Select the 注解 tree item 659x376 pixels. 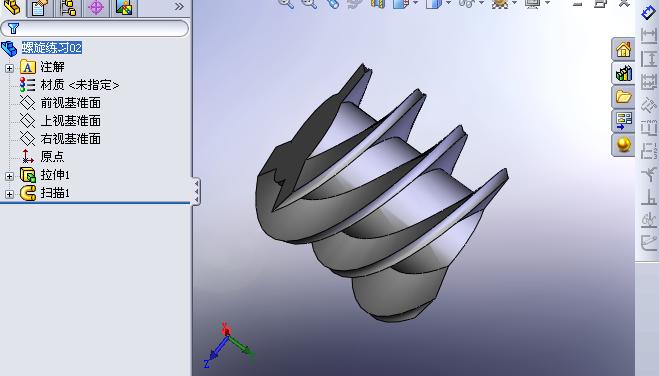click(x=53, y=67)
